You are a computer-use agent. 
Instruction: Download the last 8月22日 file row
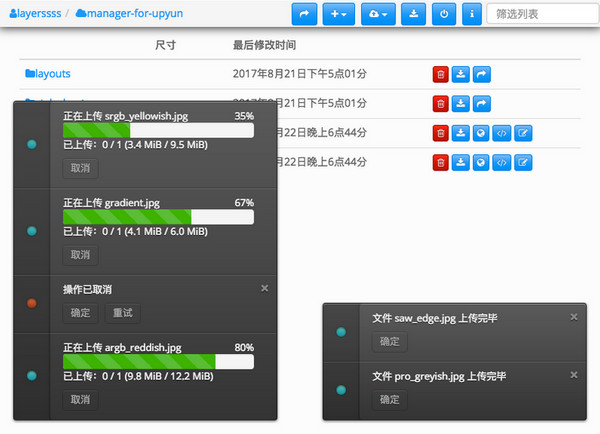(461, 163)
